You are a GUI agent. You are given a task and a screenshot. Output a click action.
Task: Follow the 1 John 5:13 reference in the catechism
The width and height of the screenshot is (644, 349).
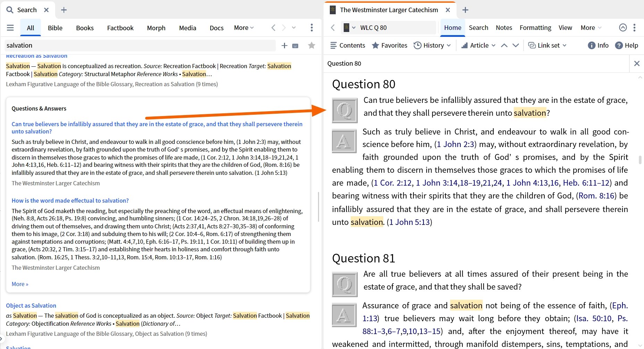410,222
